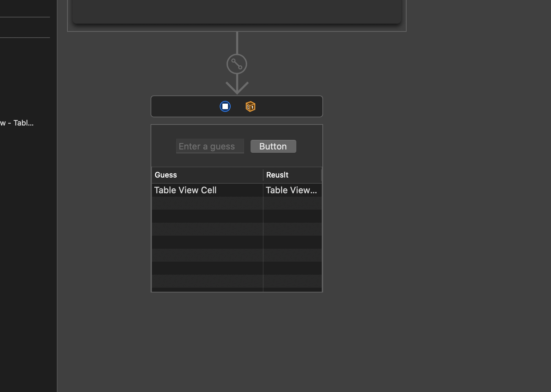Image resolution: width=551 pixels, height=392 pixels.
Task: Click the last visible row under Guess
Action: pyautogui.click(x=207, y=281)
